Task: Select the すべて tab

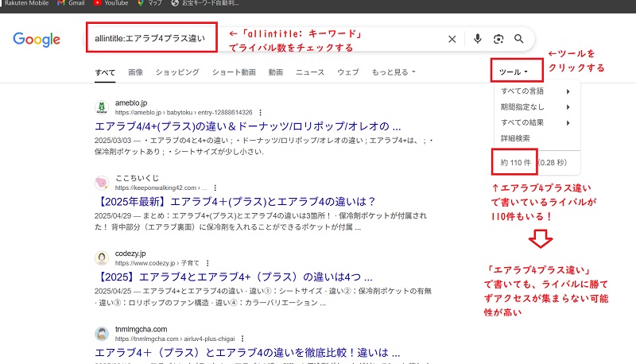Action: point(105,72)
